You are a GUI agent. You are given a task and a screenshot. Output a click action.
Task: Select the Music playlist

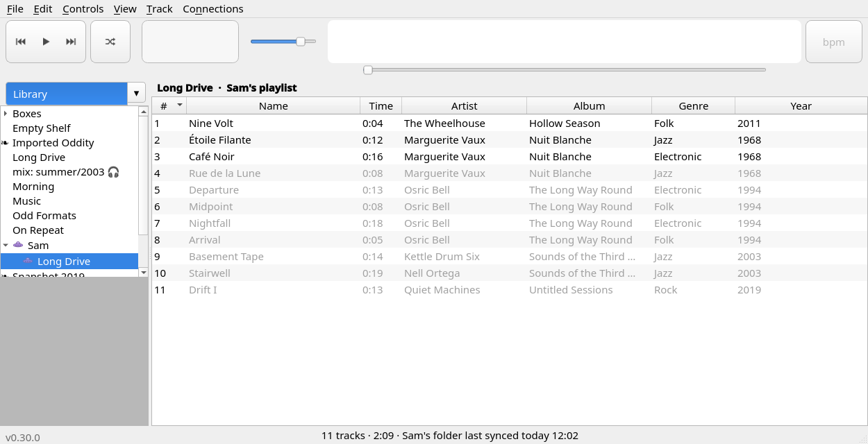[26, 201]
